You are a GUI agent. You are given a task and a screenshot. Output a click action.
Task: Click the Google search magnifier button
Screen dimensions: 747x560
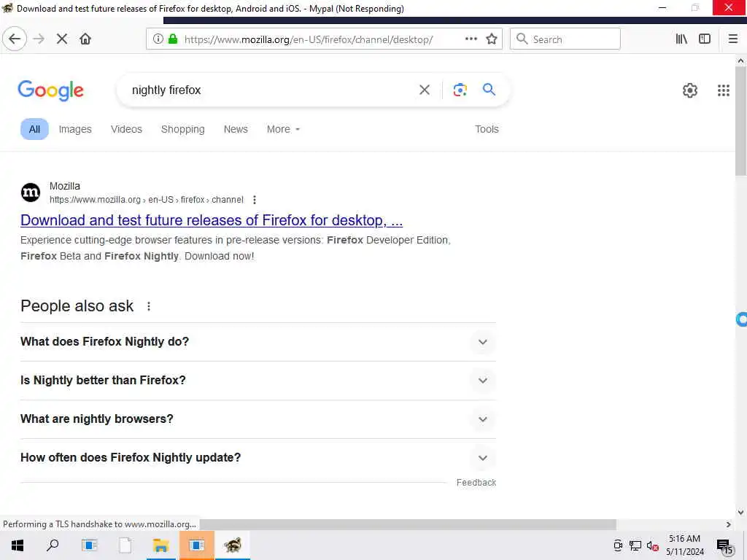pos(489,90)
